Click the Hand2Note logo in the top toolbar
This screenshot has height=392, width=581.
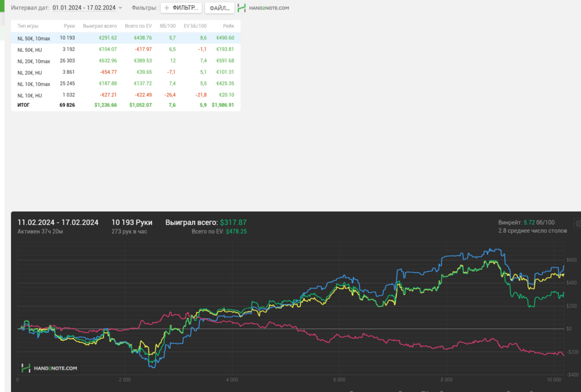(263, 8)
